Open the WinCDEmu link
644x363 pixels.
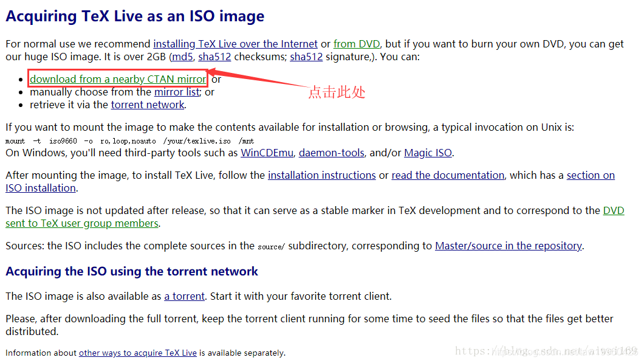[267, 153]
